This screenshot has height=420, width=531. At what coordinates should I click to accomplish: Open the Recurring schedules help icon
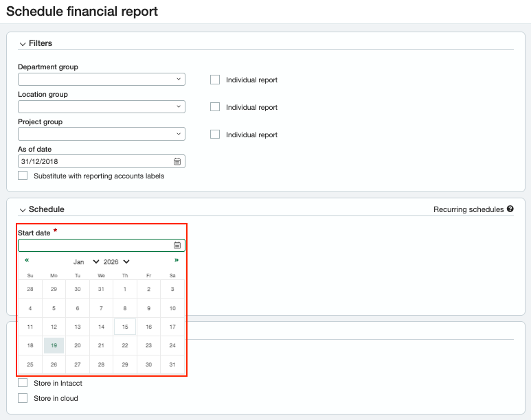[510, 209]
